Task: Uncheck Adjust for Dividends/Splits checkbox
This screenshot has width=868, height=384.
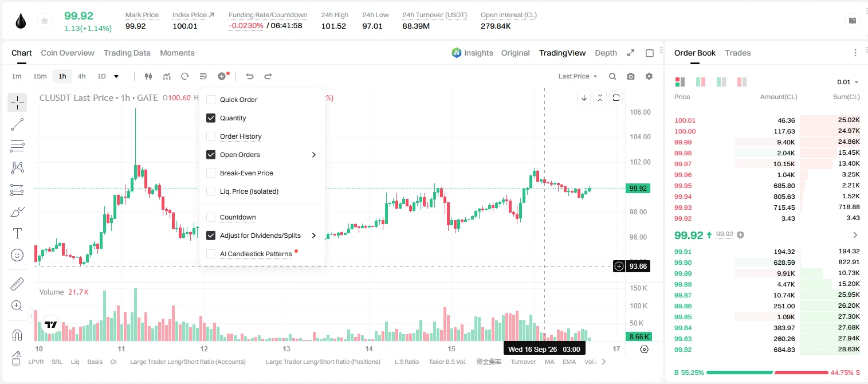Action: click(x=211, y=236)
